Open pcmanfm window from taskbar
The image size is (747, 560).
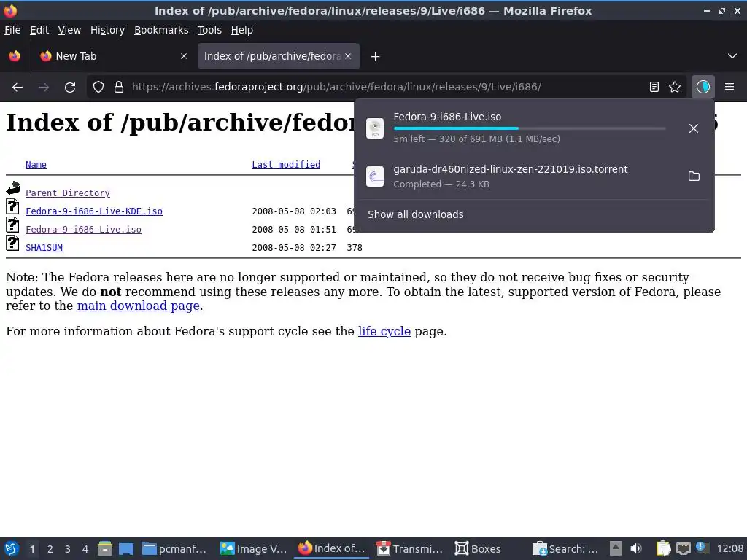(x=175, y=548)
